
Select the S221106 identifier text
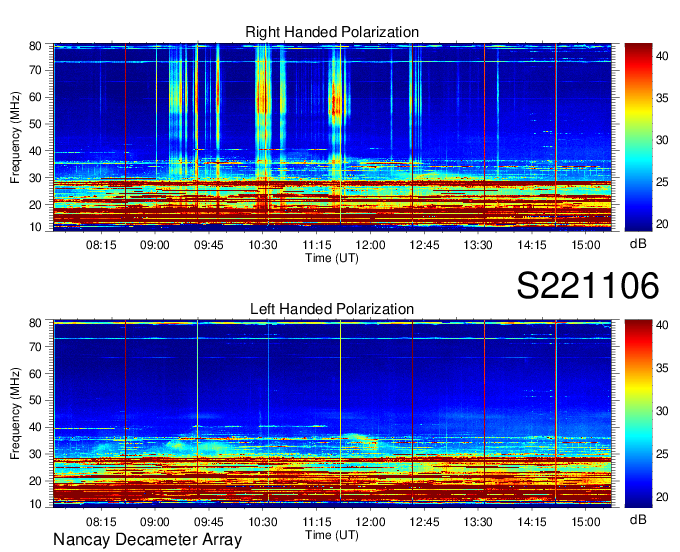(x=588, y=285)
